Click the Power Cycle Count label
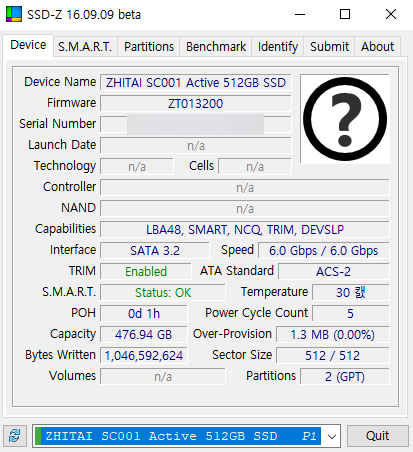413x452 pixels. 256,313
